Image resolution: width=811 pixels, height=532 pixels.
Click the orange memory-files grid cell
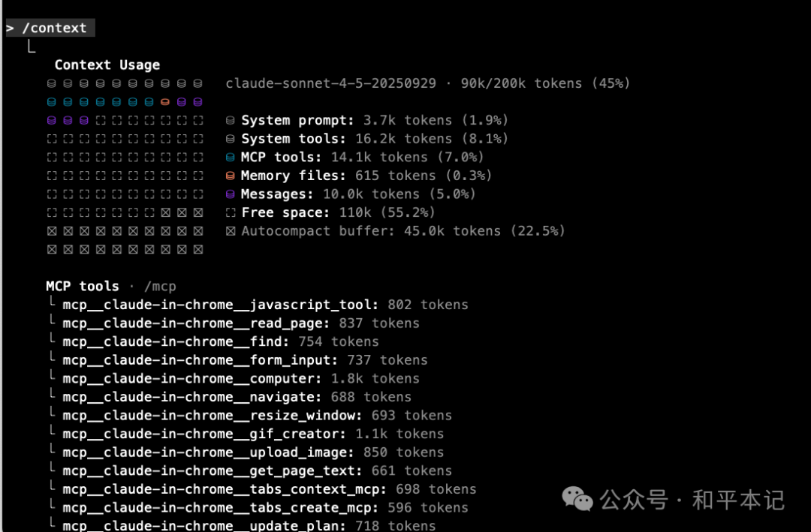[165, 102]
